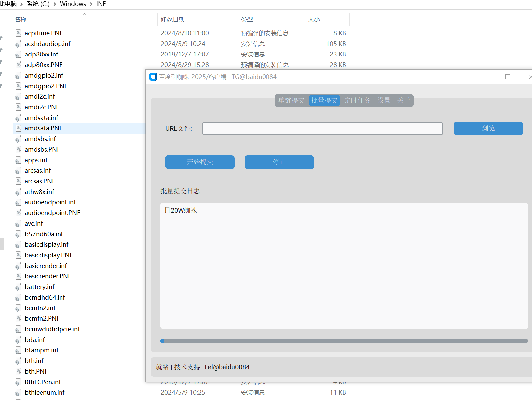Viewport: 532px width, 400px height.
Task: Select the file bcmfn2.PNF
Action: [x=42, y=318]
